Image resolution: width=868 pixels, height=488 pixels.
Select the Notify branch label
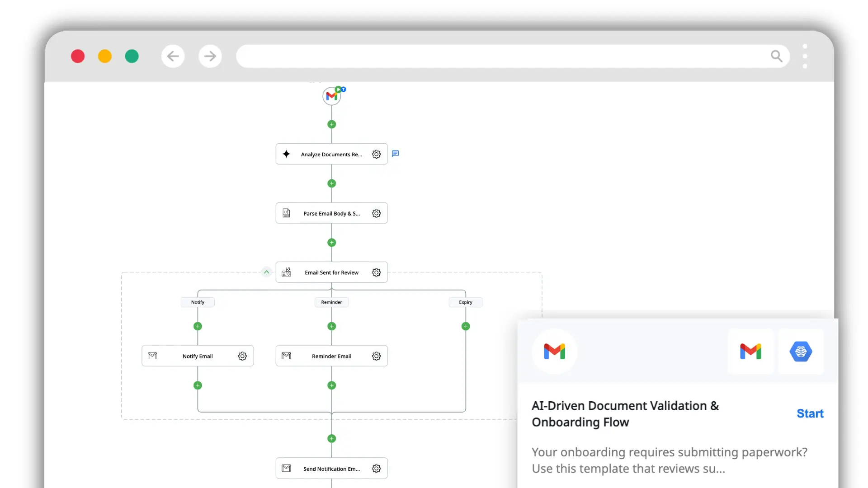[198, 302]
